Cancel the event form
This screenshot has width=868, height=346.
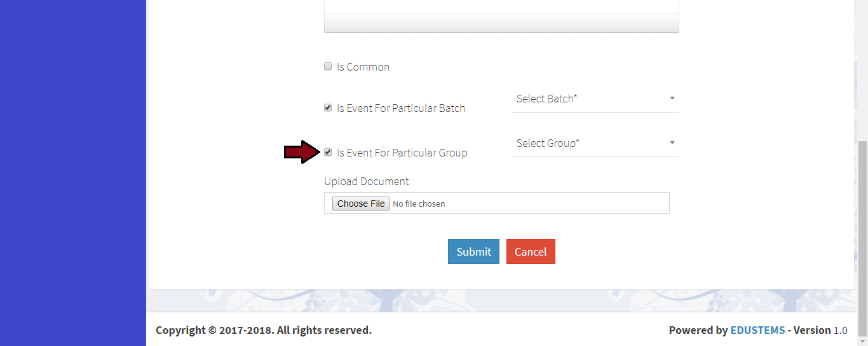tap(531, 251)
